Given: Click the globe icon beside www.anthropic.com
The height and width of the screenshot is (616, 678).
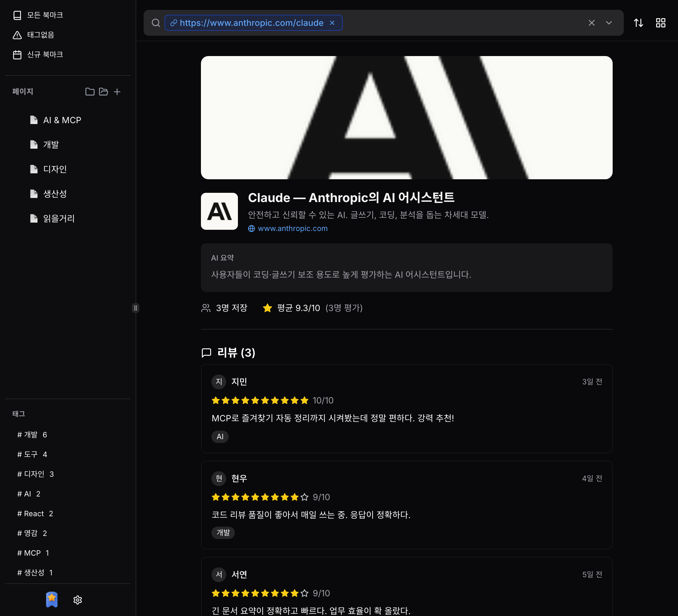Looking at the screenshot, I should pos(251,229).
